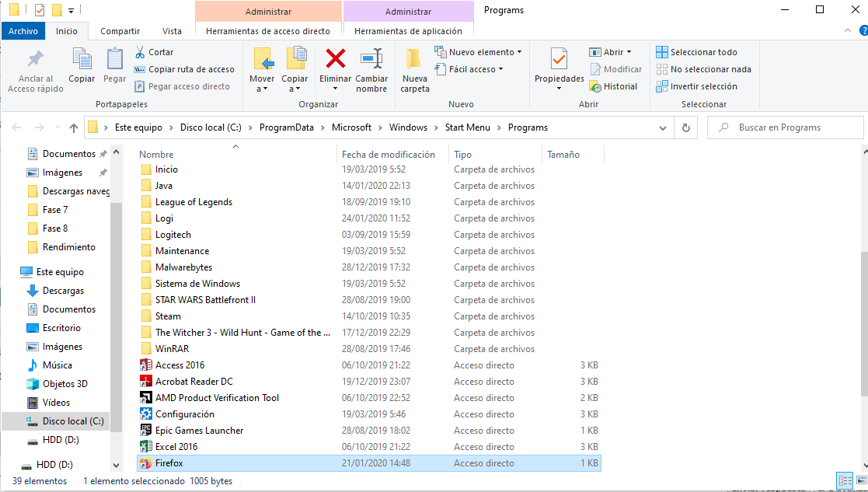
Task: Open Música in the navigation pane
Action: pyautogui.click(x=58, y=365)
